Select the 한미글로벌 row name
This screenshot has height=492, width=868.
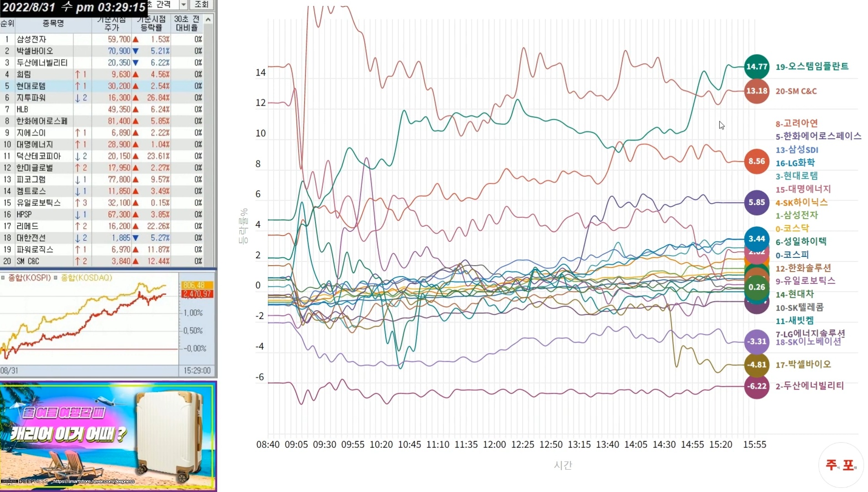(x=35, y=168)
